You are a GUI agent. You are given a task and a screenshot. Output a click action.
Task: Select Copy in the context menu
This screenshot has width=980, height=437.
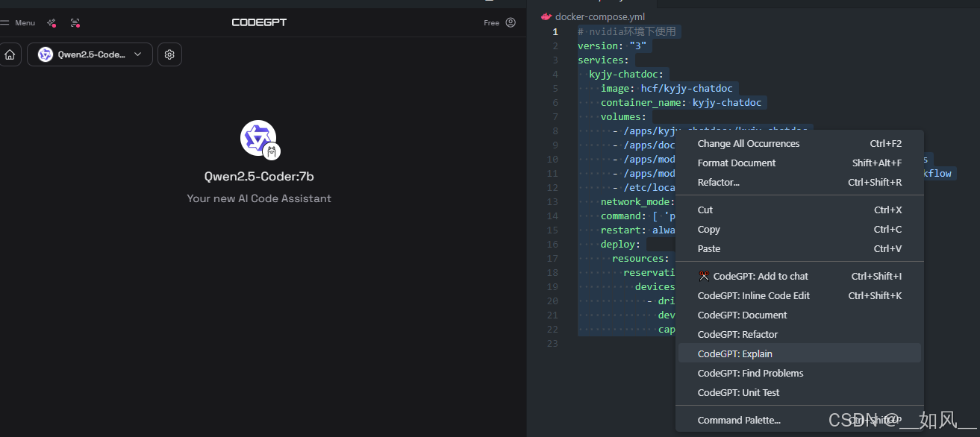coord(799,230)
